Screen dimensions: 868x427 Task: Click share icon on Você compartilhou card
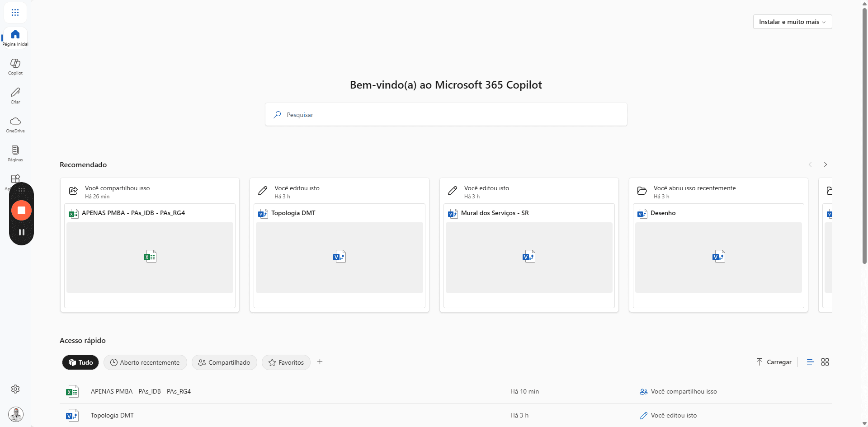73,191
